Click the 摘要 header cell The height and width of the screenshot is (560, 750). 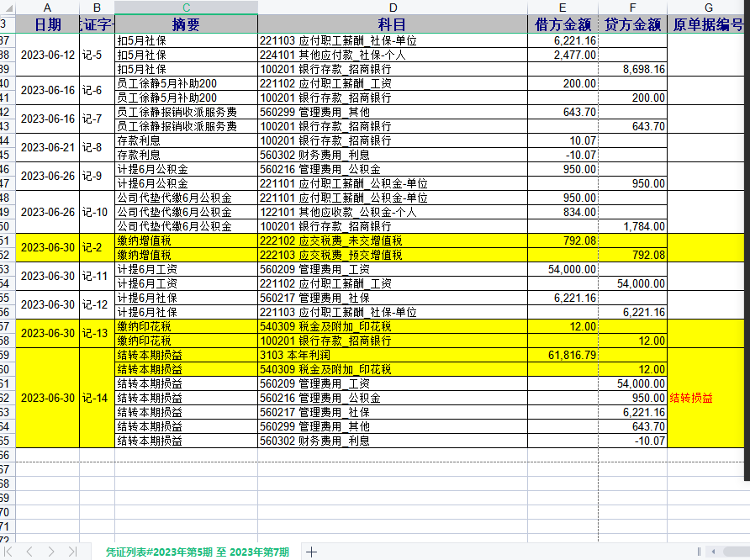[186, 24]
